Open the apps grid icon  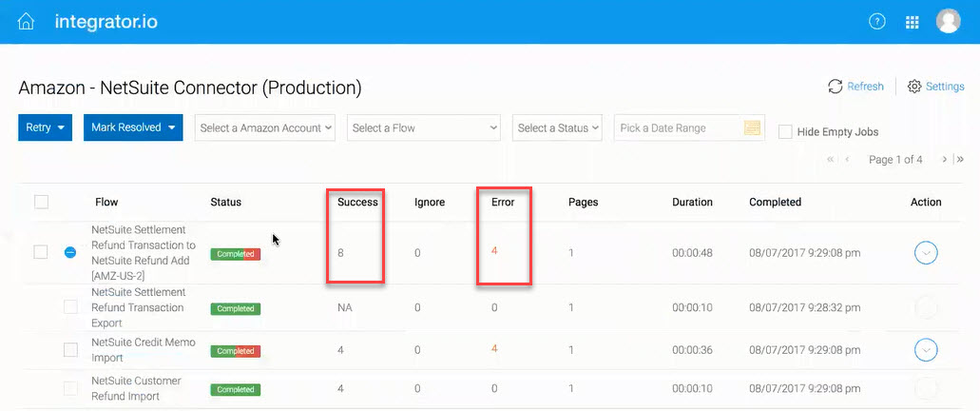[912, 23]
